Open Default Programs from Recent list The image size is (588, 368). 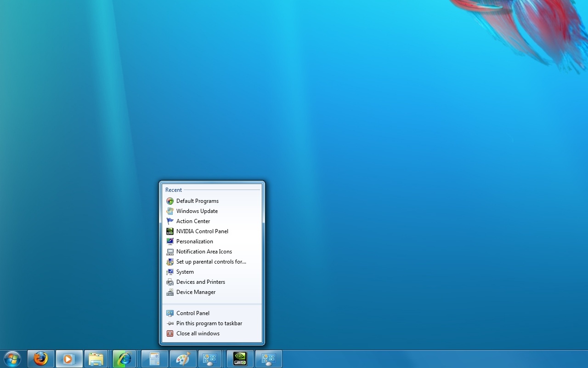click(x=198, y=201)
